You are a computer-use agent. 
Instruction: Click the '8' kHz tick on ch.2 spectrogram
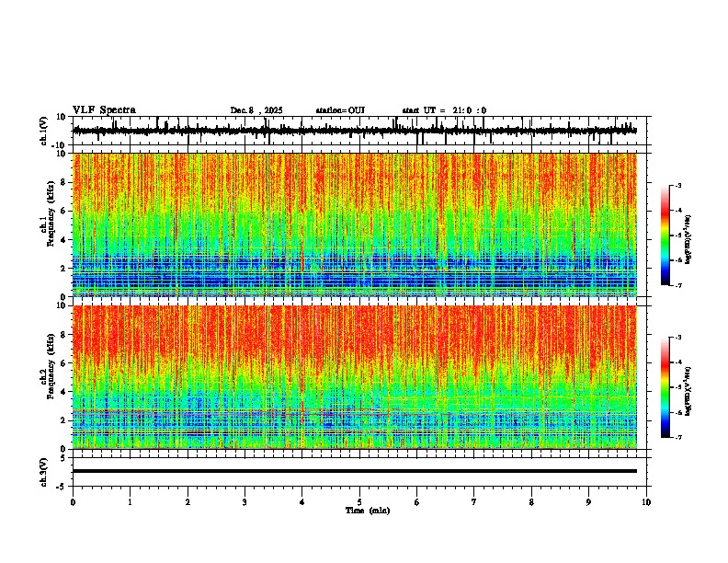(64, 334)
